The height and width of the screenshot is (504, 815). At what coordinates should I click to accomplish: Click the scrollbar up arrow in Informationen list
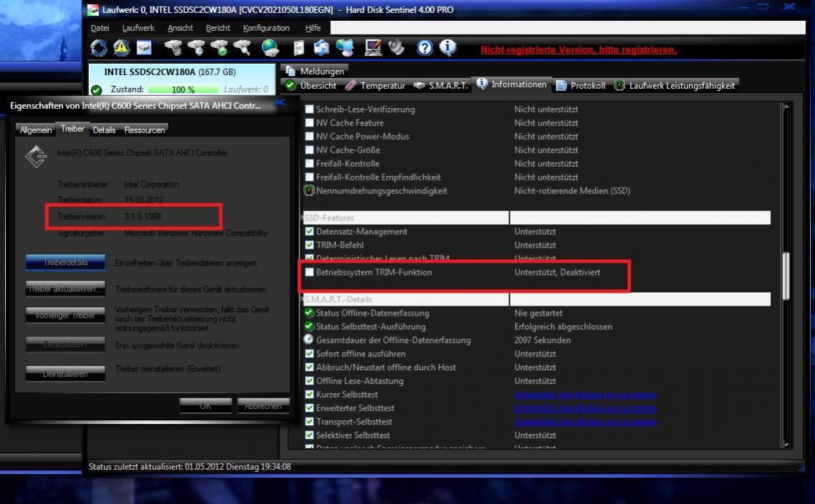pos(786,107)
